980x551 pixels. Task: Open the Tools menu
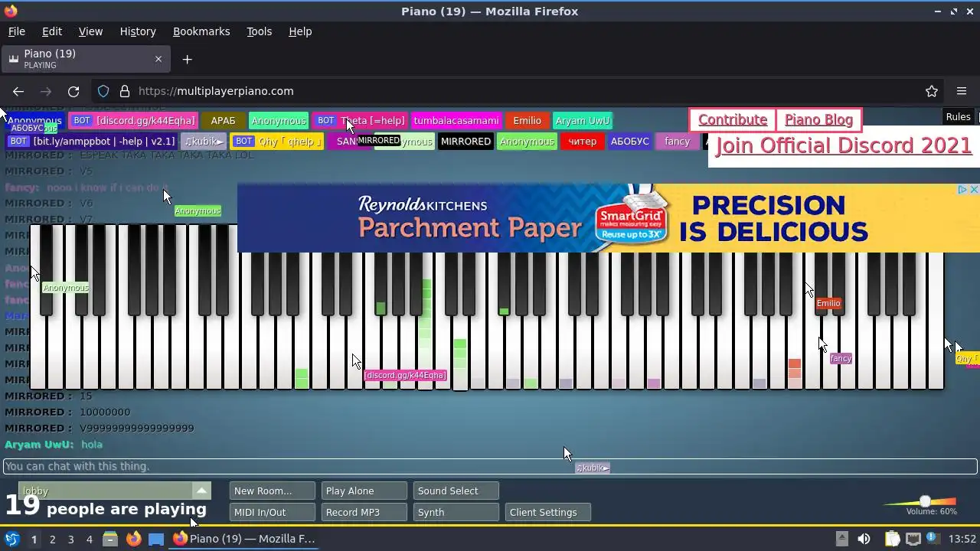point(259,31)
